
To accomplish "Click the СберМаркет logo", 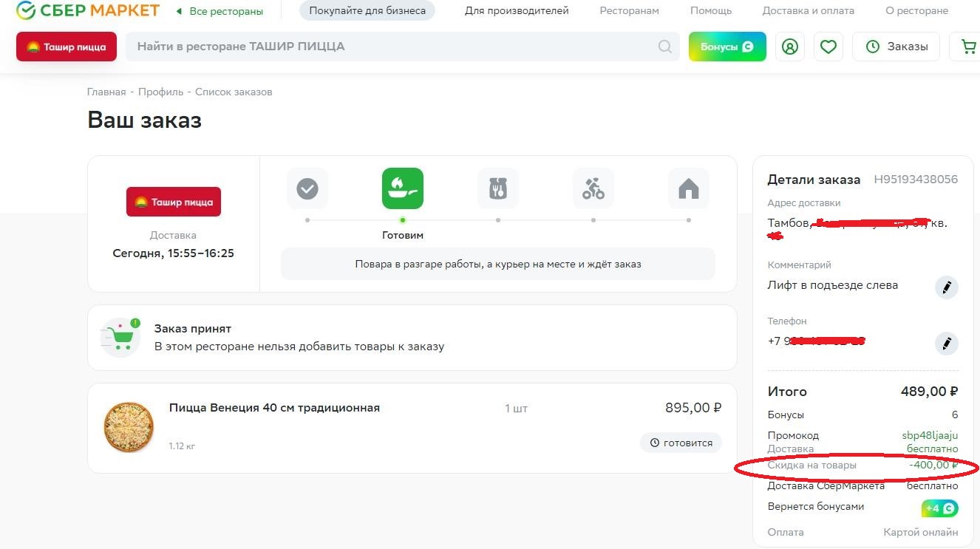I will point(88,10).
